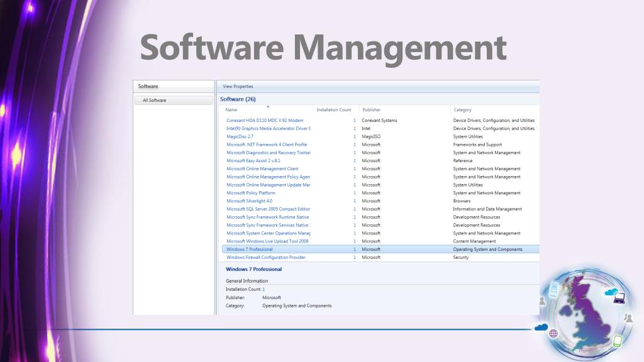Click the Software (26) list heading
644x362 pixels.
[238, 99]
